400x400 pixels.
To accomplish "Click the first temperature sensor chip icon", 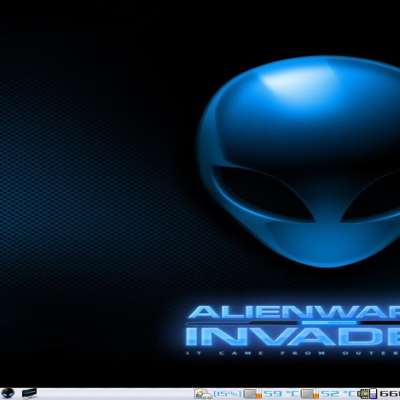I will (x=252, y=394).
